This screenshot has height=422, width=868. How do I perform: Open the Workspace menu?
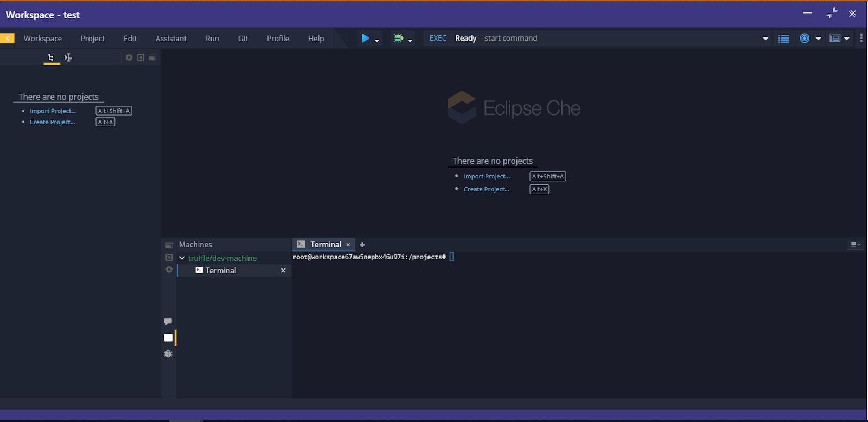43,39
